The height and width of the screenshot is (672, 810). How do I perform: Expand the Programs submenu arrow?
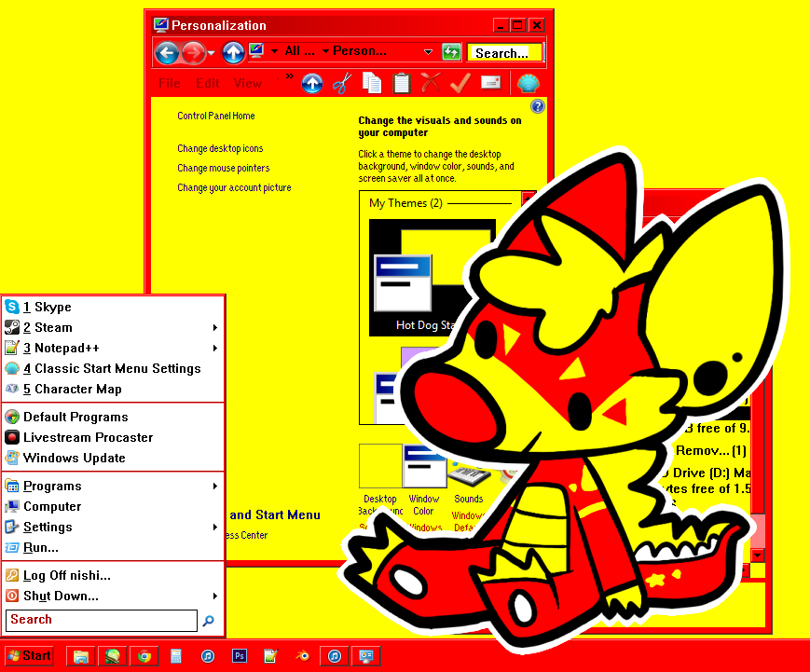pos(215,486)
